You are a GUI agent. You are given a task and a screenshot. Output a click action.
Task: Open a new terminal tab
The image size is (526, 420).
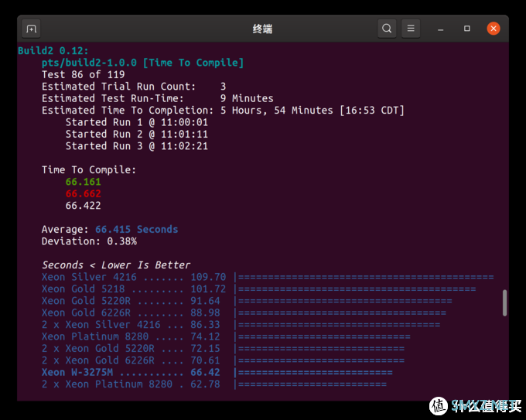(x=31, y=29)
